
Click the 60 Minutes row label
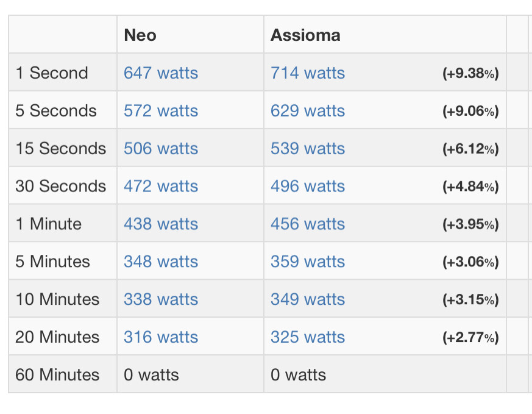coord(57,374)
